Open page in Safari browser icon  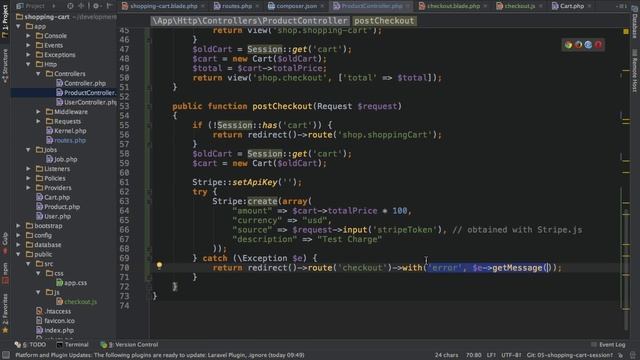click(x=588, y=45)
